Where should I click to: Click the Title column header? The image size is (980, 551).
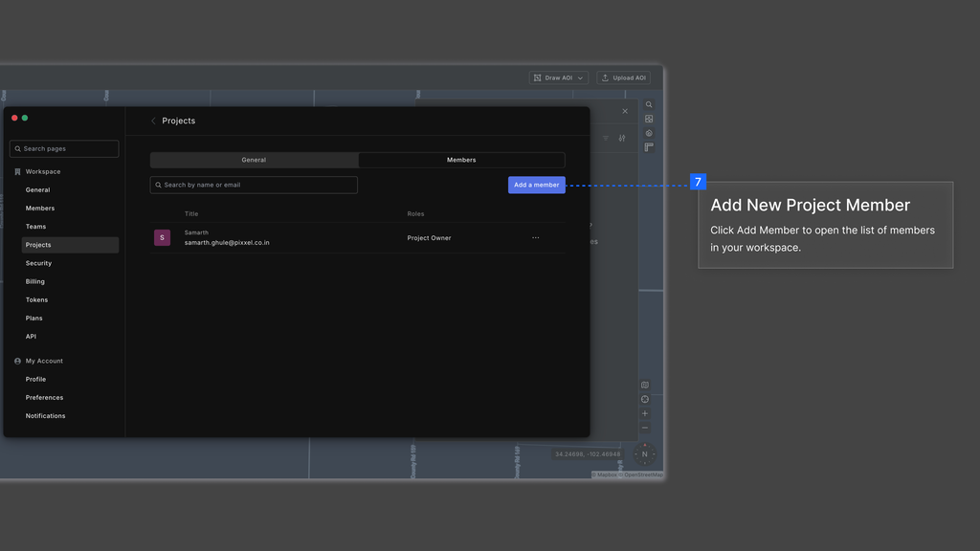tap(191, 213)
